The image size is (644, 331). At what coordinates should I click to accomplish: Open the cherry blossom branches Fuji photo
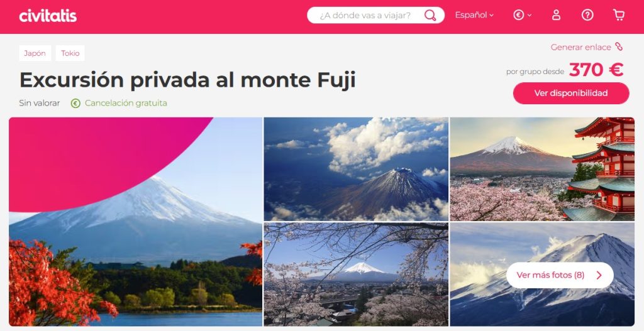tap(356, 274)
